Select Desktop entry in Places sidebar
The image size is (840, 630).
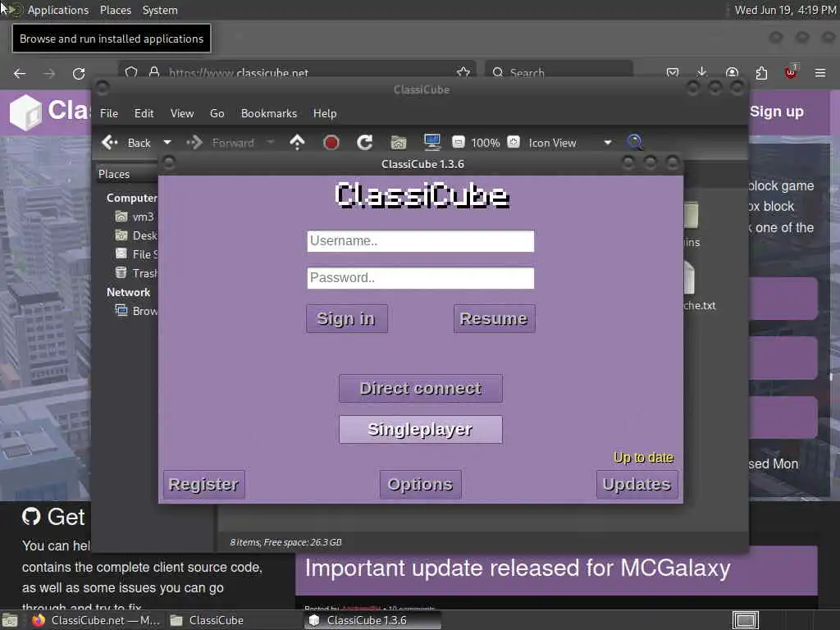(x=136, y=235)
